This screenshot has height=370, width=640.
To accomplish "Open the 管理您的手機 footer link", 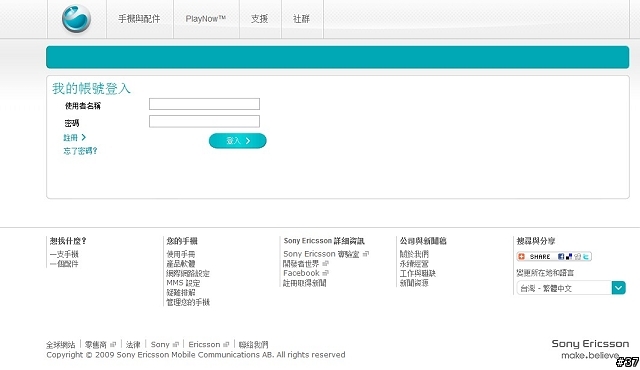I will pyautogui.click(x=188, y=302).
